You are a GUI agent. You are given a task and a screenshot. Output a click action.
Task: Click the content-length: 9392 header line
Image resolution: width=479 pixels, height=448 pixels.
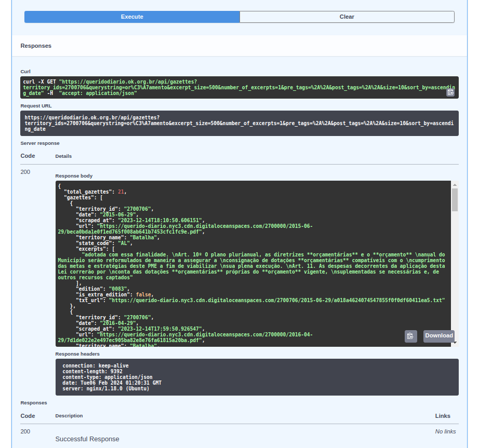[92, 371]
